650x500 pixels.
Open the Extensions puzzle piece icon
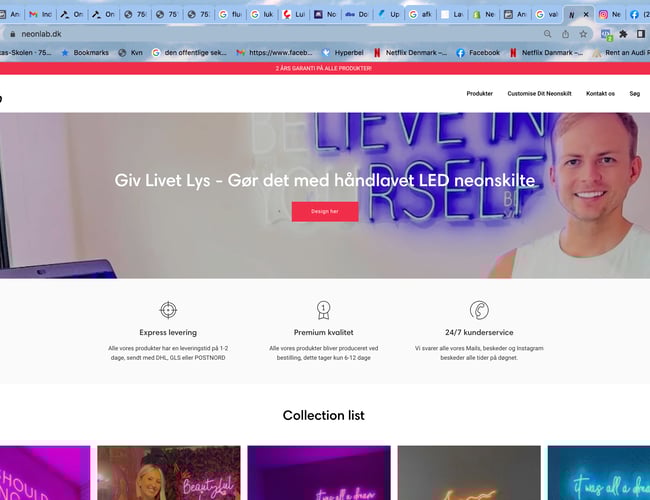pyautogui.click(x=623, y=34)
